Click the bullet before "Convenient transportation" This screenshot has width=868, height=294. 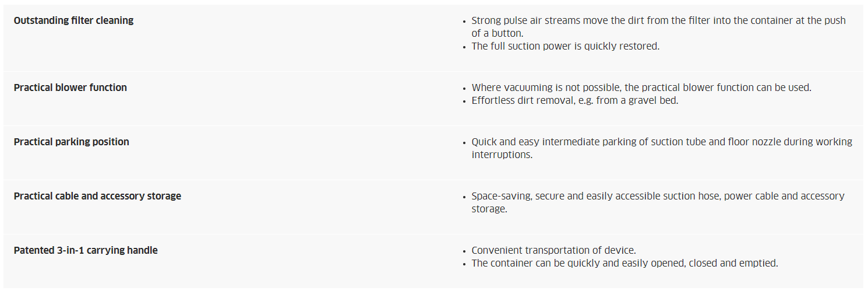point(464,251)
